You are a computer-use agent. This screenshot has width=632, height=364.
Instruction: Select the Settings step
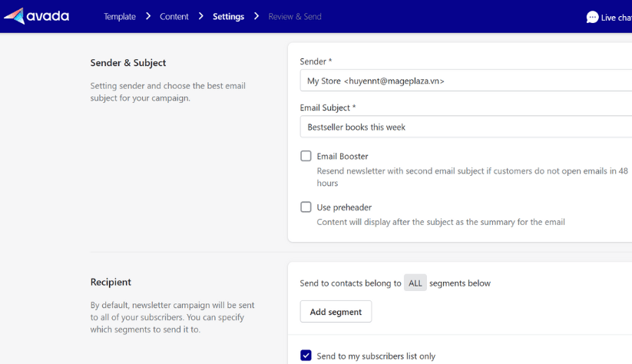coord(228,17)
